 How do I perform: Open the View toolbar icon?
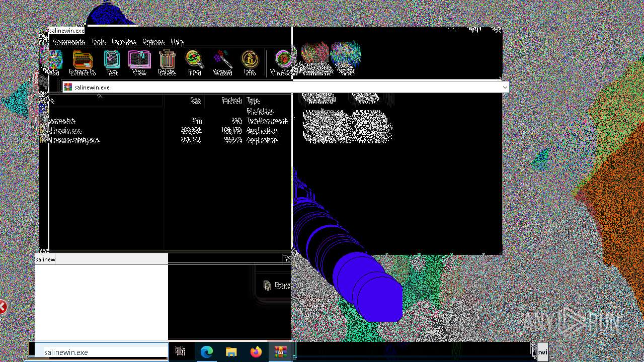click(139, 62)
